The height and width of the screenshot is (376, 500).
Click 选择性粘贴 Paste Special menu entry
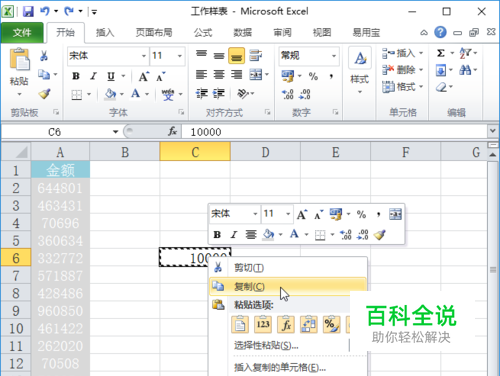[x=266, y=346]
